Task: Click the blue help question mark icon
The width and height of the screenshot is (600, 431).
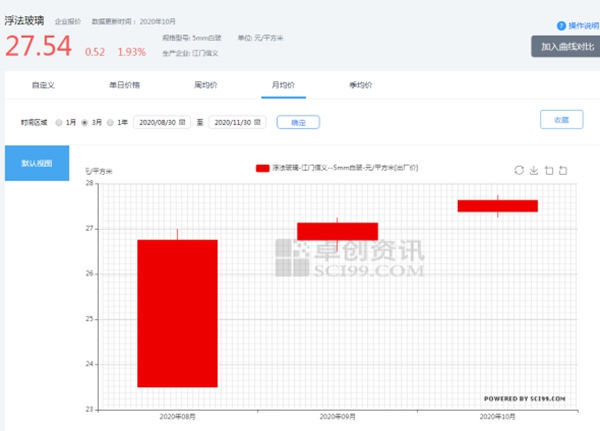Action: (561, 26)
